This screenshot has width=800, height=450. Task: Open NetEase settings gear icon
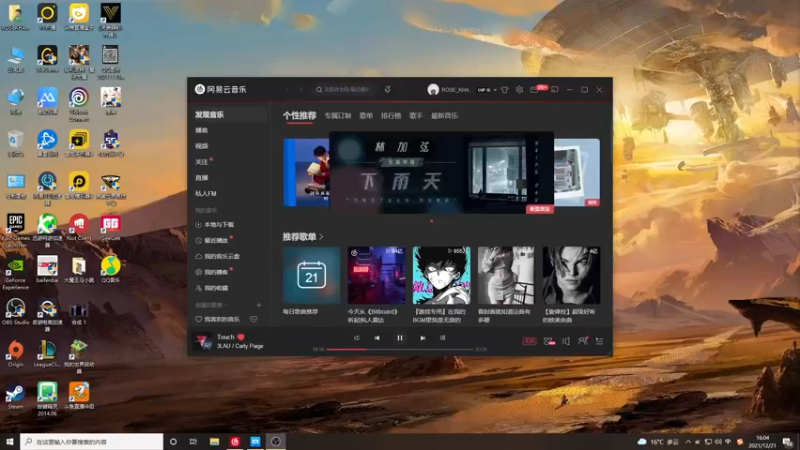(519, 90)
